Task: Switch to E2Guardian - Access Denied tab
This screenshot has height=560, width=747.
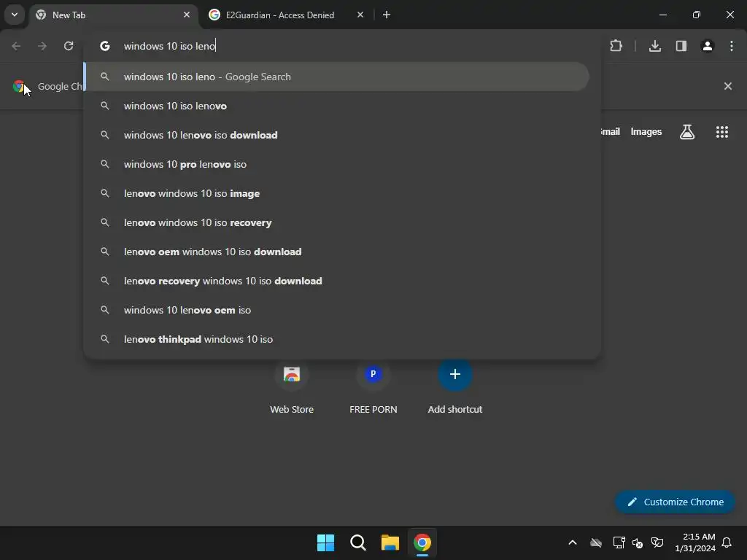Action: (286, 15)
